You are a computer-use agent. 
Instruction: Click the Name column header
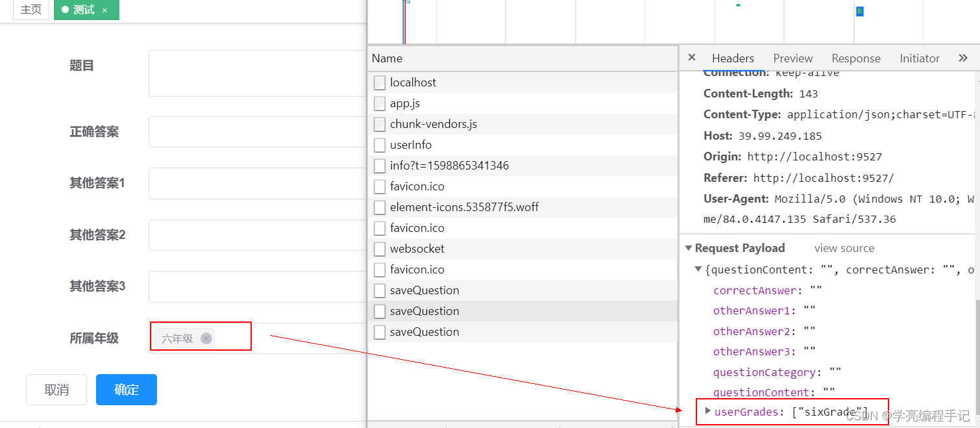522,58
